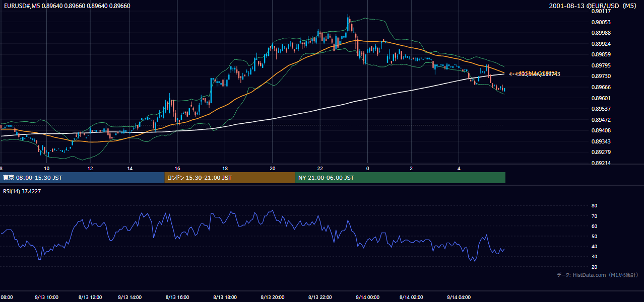Screen dimensions: 644x302
Task: Click price axis label 0.90117
Action: point(601,12)
